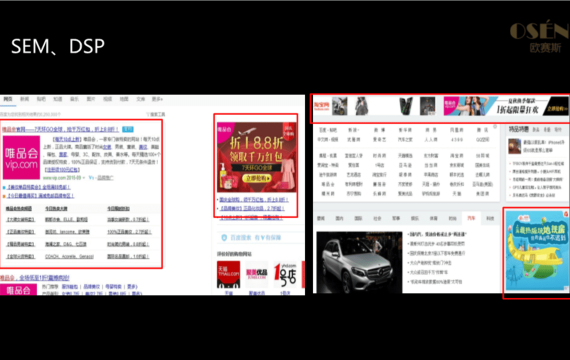
Task: Switch to the 军事 news tab
Action: point(396,218)
